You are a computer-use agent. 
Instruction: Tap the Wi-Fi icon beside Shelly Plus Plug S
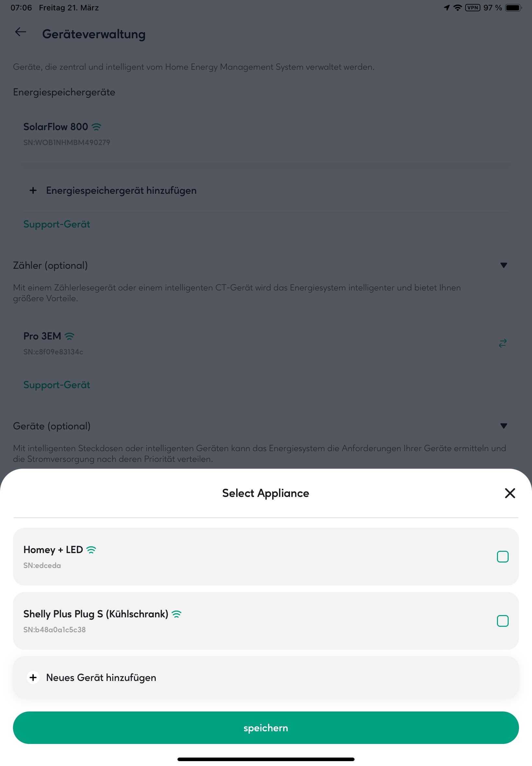click(176, 614)
